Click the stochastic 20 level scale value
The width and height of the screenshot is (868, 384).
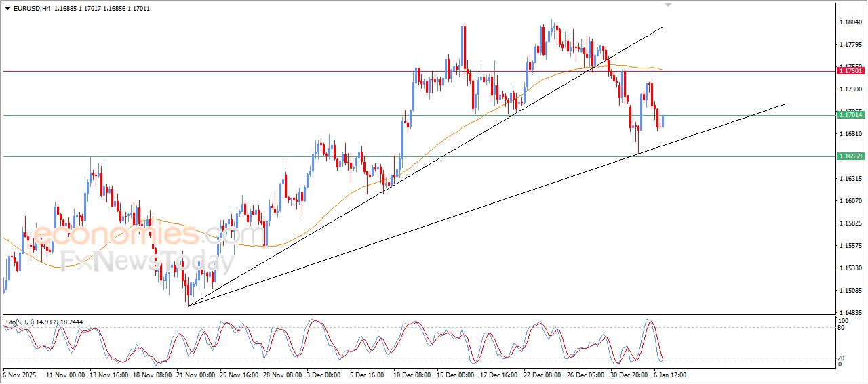click(843, 357)
